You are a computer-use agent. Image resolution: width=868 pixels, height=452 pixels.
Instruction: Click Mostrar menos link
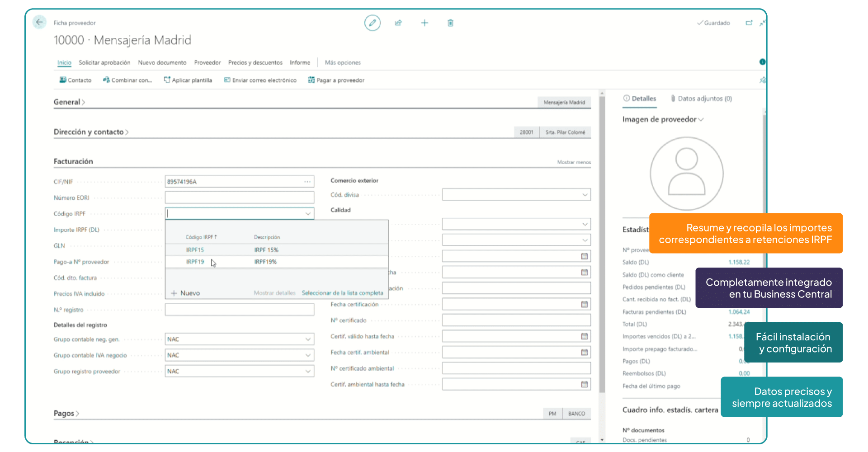[574, 162]
